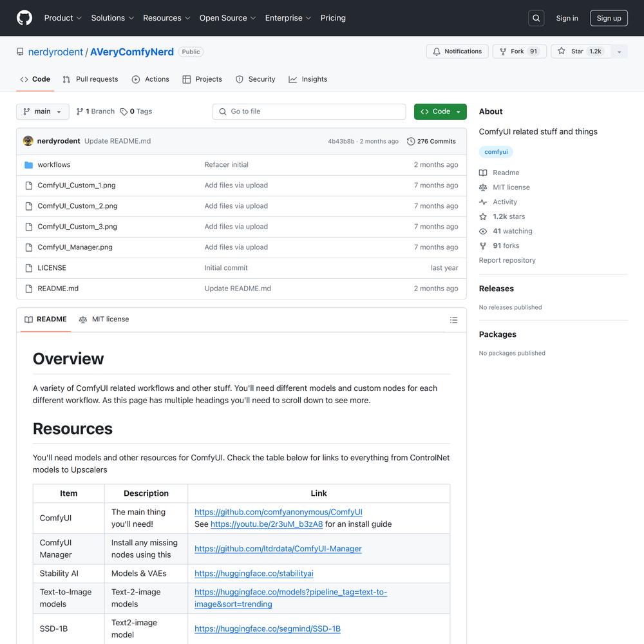
Task: Open commit hash 4b43b8b
Action: click(x=341, y=141)
